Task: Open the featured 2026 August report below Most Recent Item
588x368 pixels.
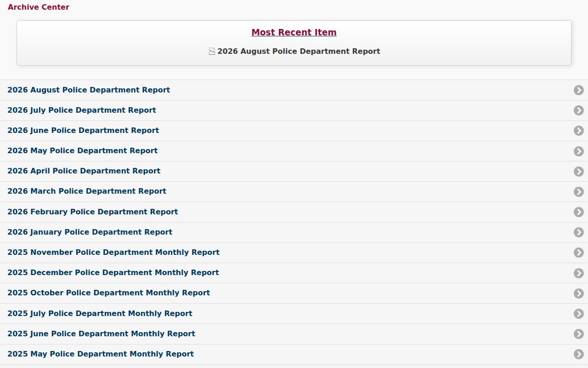Action: coord(299,51)
